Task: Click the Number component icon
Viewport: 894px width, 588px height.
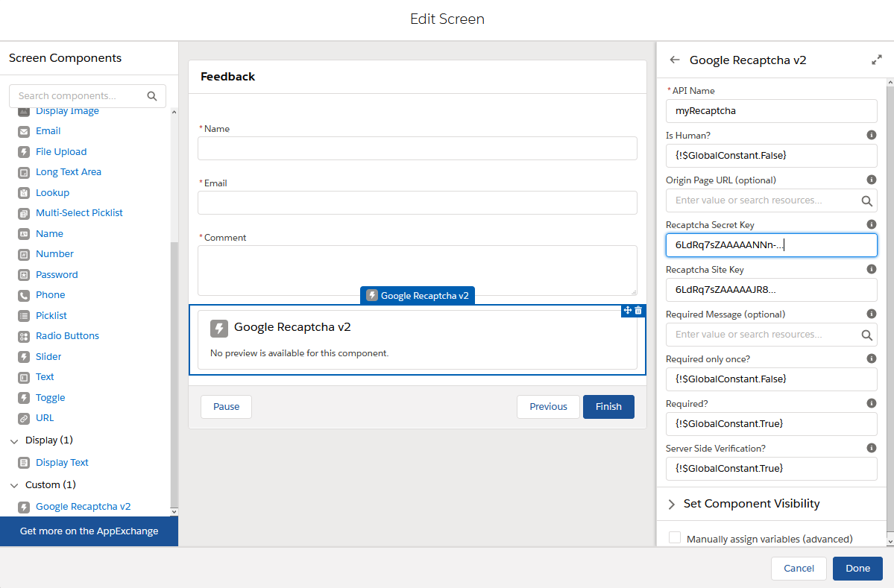Action: [24, 255]
